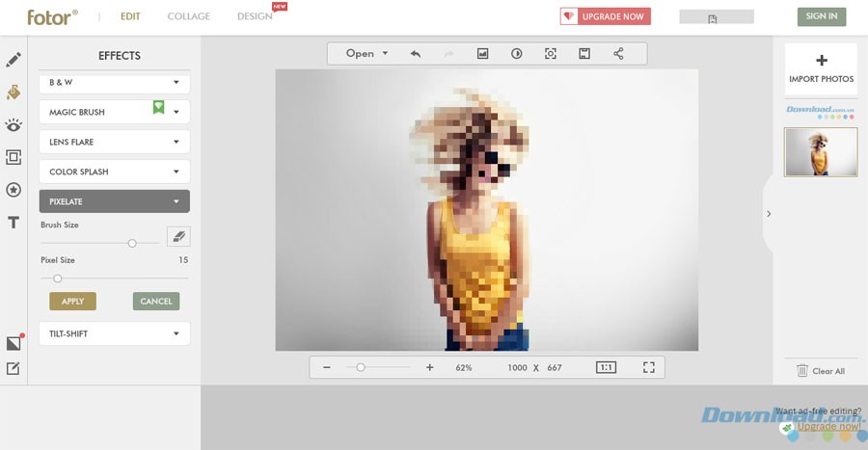Image resolution: width=868 pixels, height=450 pixels.
Task: Expand the Magic Brush dropdown arrow
Action: click(176, 112)
